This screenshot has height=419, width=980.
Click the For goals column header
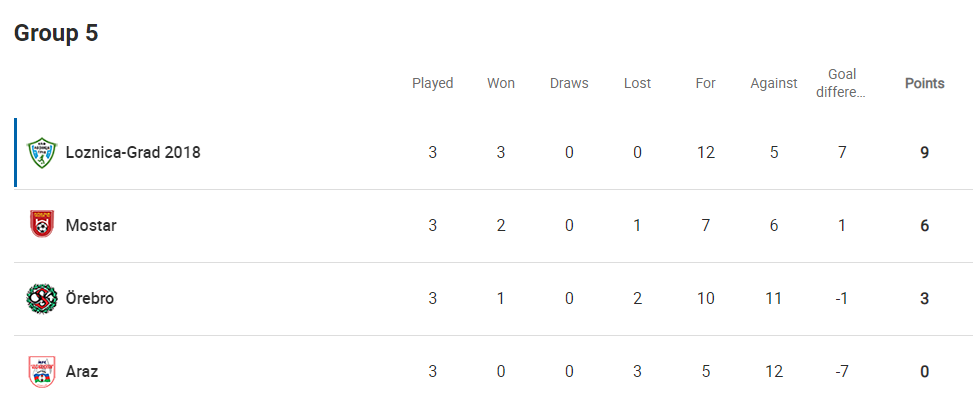coord(706,83)
